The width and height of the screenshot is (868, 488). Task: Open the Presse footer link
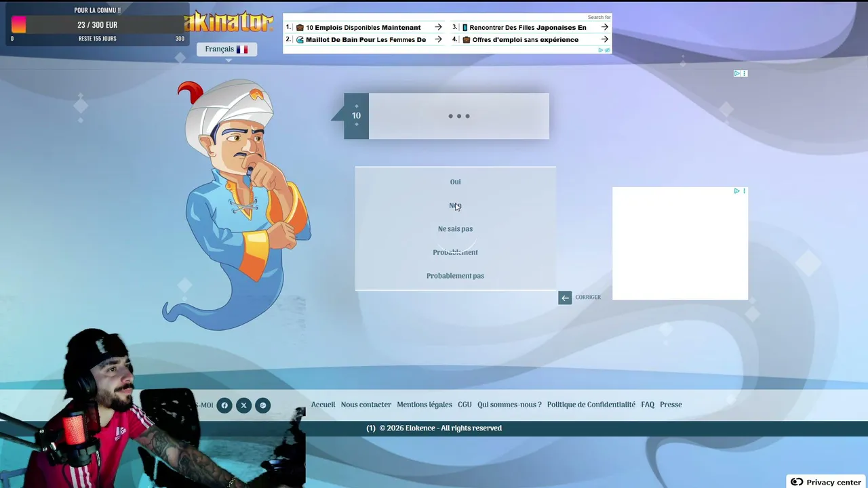[671, 405]
